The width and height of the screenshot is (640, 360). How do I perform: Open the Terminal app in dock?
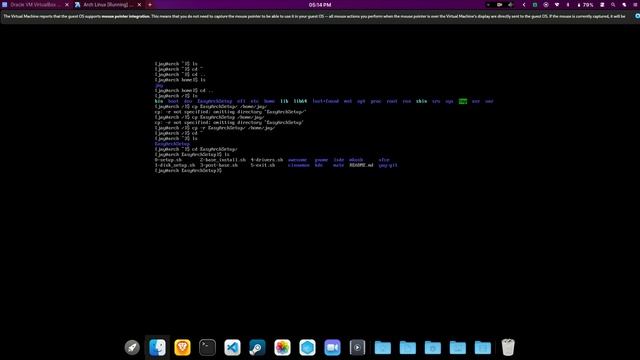click(x=207, y=347)
